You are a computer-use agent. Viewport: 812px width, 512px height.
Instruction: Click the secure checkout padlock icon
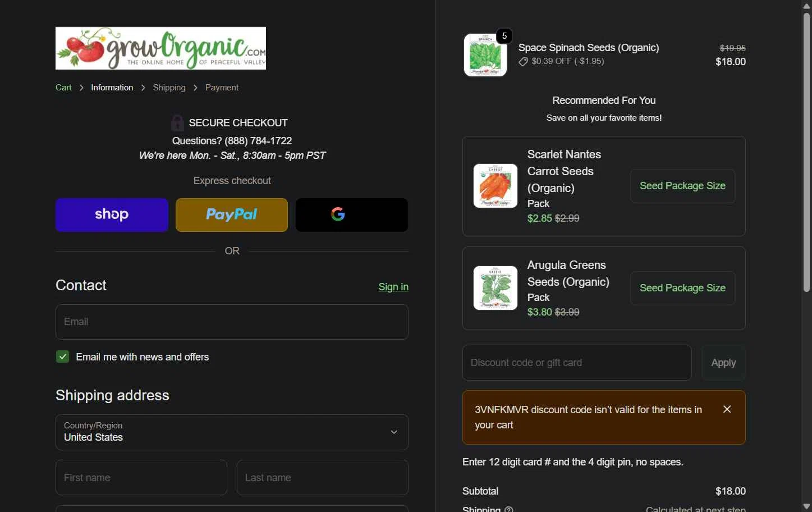177,122
